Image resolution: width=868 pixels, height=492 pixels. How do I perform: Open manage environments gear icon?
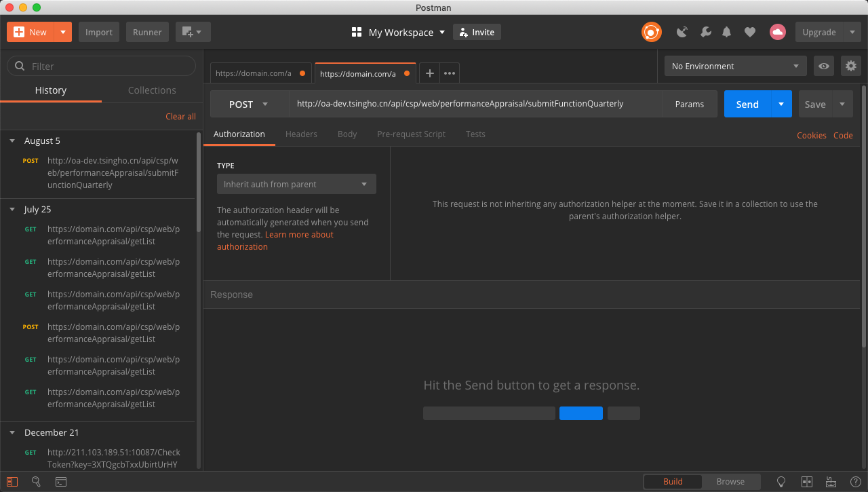850,66
